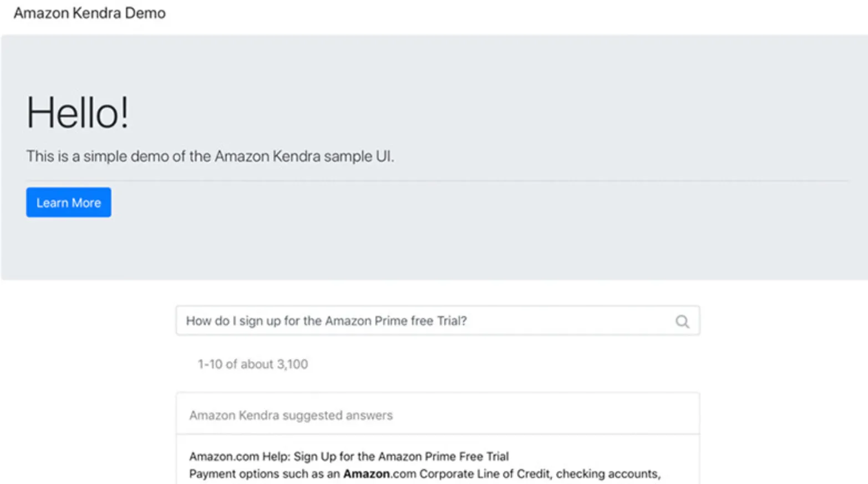This screenshot has height=484, width=868.
Task: Click the magnifying glass search icon
Action: [682, 322]
